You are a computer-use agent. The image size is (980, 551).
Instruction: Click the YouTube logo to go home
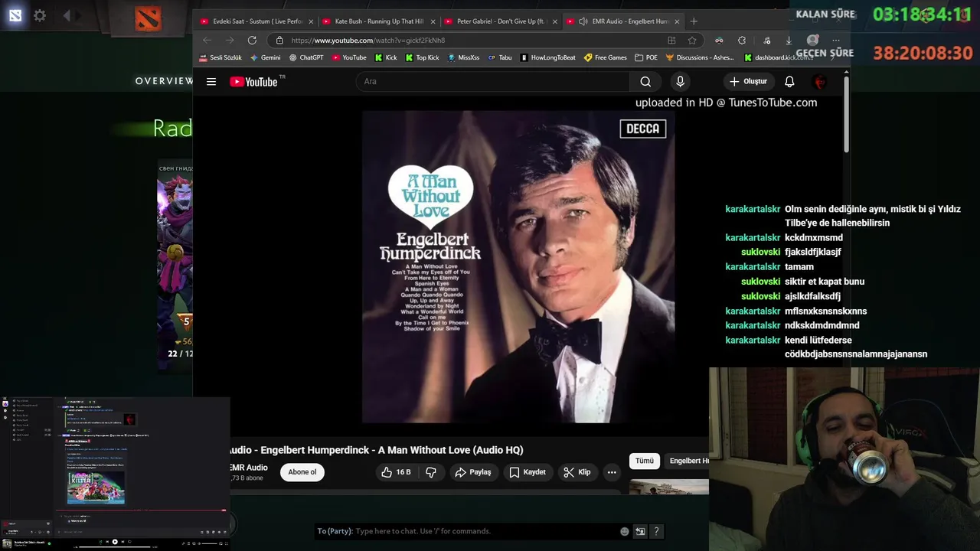pyautogui.click(x=253, y=82)
